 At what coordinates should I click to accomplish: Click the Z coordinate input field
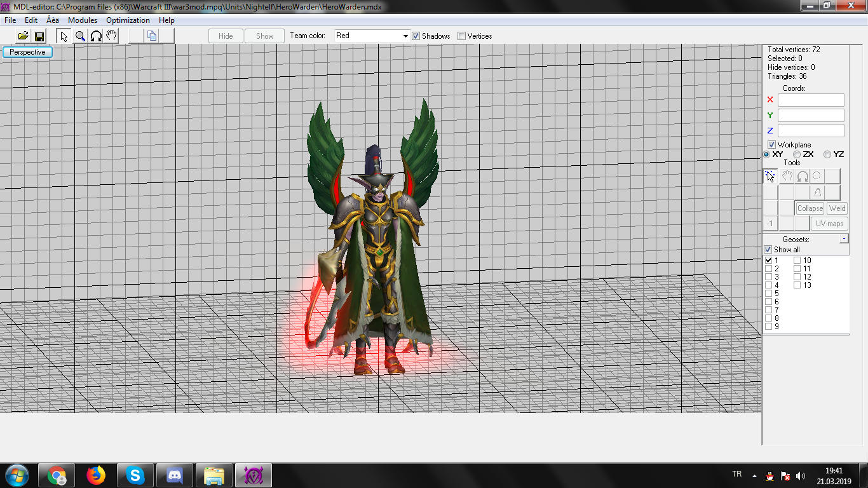811,131
